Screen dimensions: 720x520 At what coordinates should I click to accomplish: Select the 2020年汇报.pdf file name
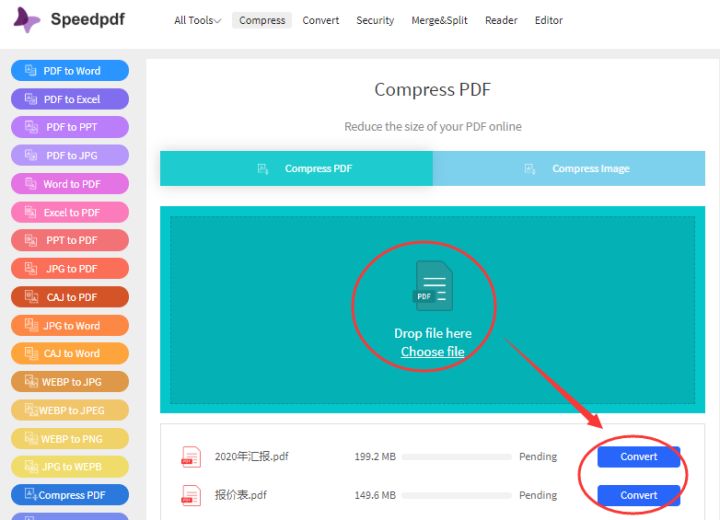click(252, 456)
